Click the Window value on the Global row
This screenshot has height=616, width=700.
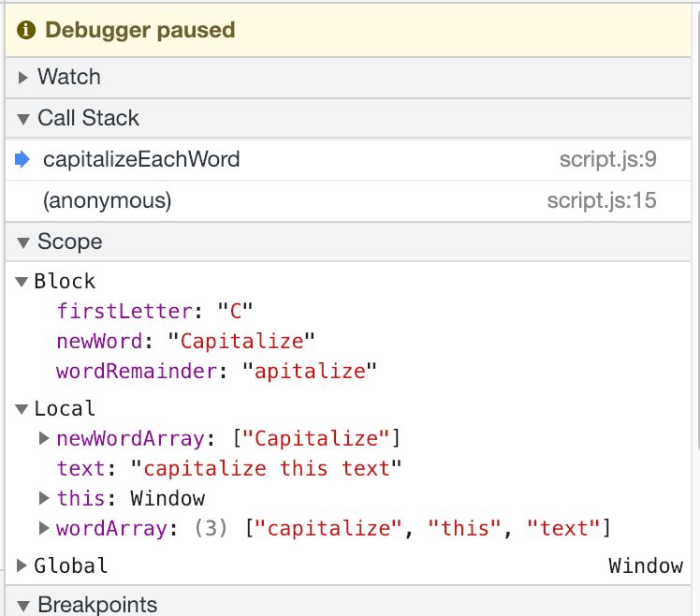tap(646, 566)
